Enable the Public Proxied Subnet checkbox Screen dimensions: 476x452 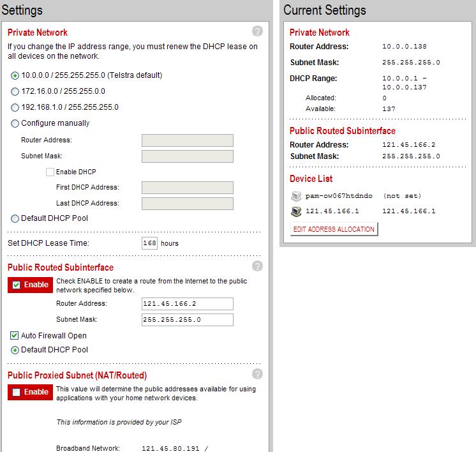pos(17,392)
